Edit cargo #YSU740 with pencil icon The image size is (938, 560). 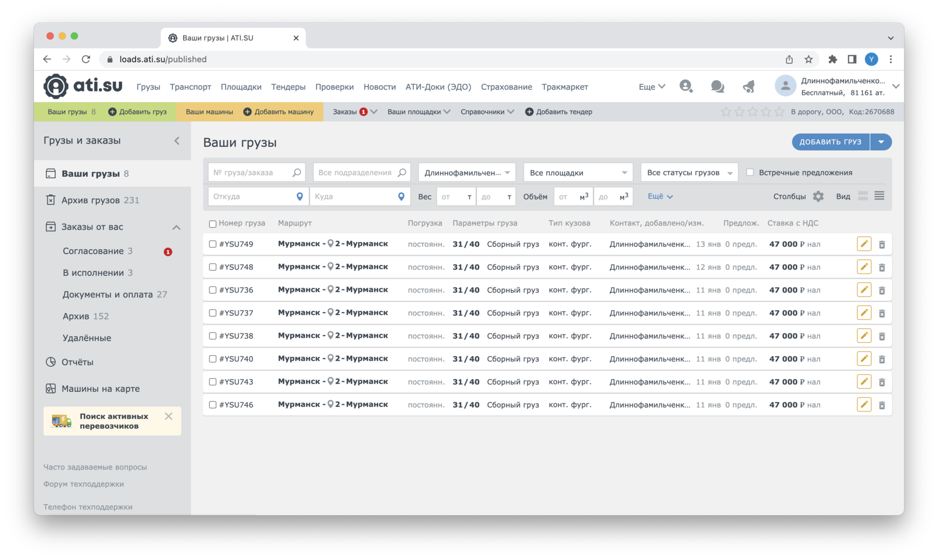point(864,358)
